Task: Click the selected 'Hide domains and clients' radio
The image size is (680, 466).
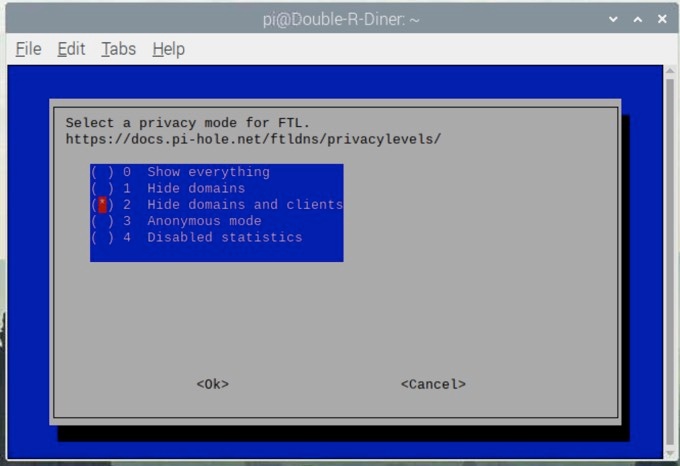Action: [102, 205]
